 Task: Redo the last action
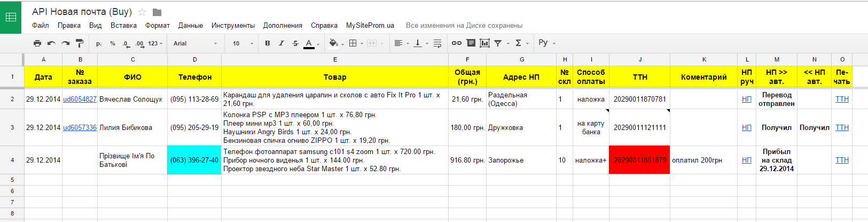[x=65, y=43]
